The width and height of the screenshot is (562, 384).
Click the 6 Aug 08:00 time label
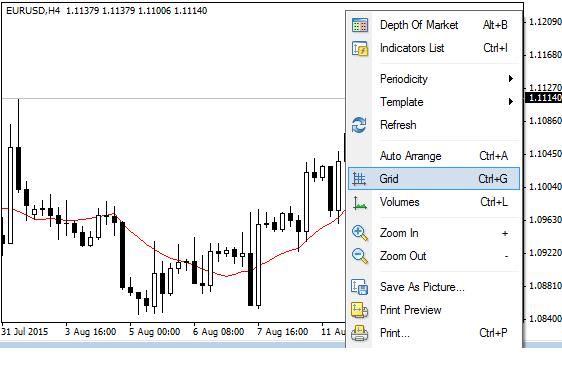click(x=219, y=332)
